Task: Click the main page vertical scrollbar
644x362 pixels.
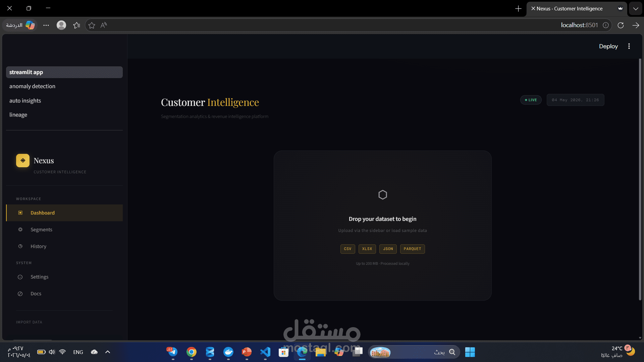Action: point(640,179)
